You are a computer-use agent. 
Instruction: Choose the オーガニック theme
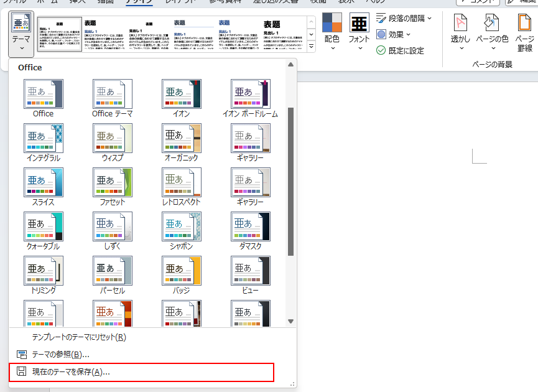[x=182, y=138]
